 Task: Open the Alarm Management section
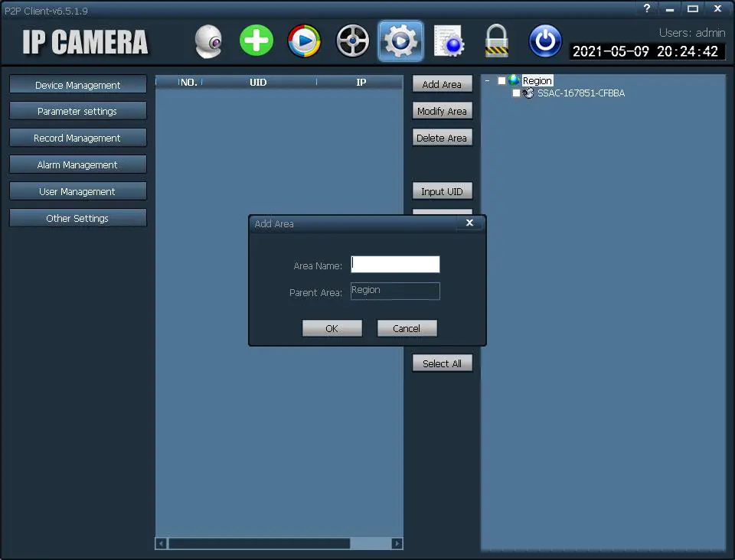point(78,165)
